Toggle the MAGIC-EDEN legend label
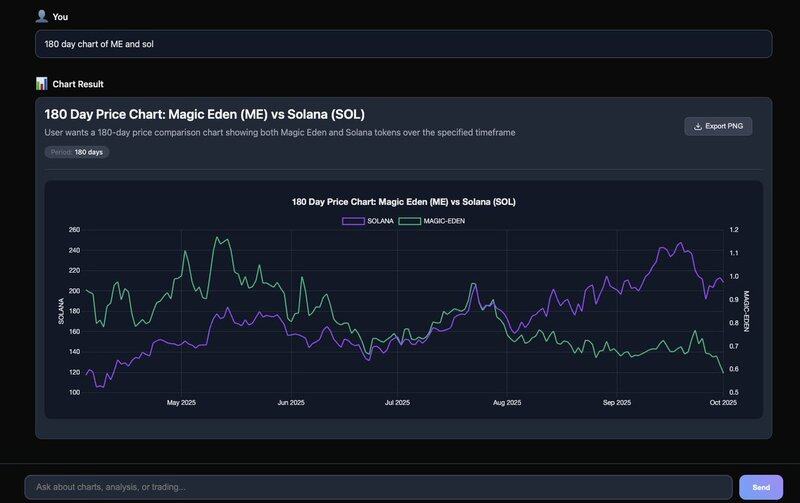 pos(444,220)
